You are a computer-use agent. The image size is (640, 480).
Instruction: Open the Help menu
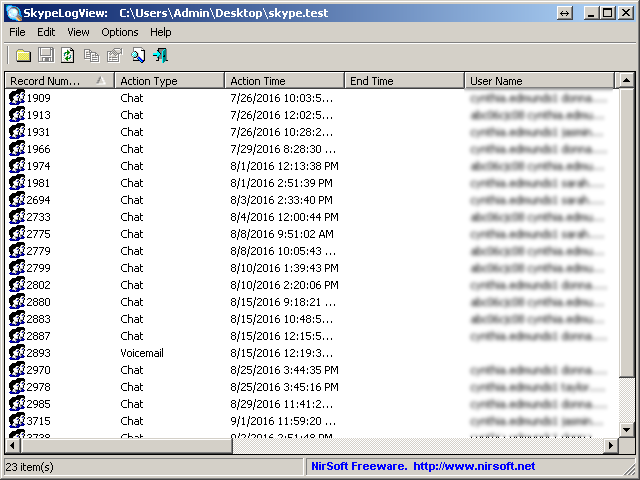160,32
